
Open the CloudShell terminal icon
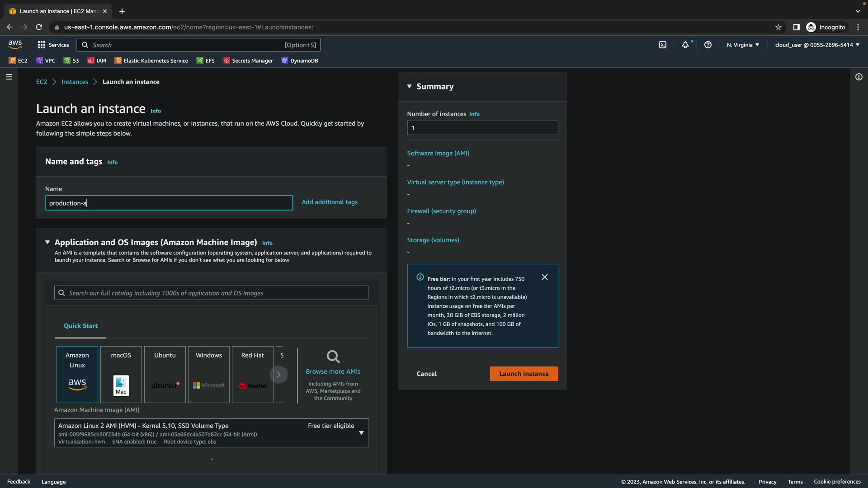pos(663,45)
